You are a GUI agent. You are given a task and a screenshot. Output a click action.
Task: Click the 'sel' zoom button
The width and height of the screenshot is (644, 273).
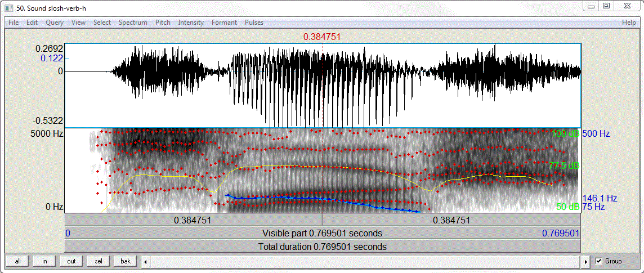99,261
